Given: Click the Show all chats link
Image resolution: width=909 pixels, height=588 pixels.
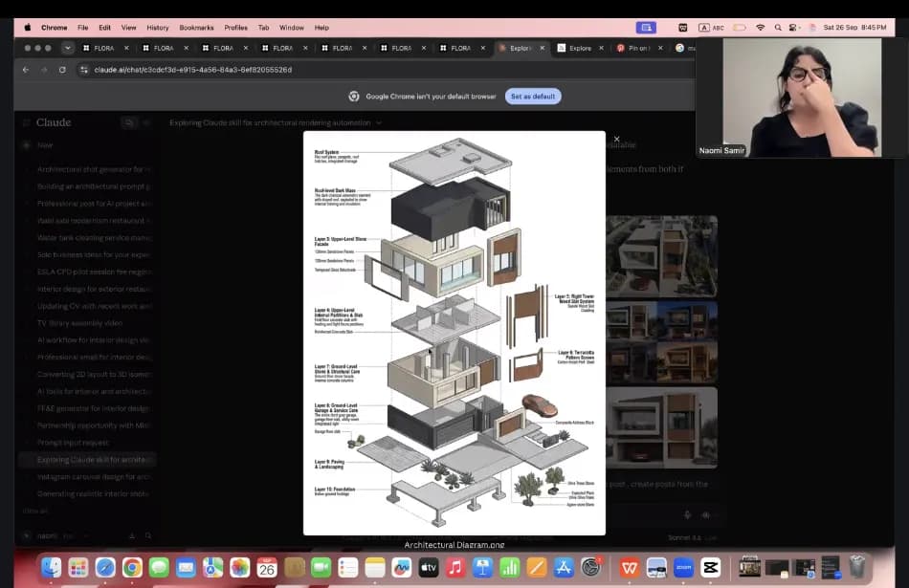Looking at the screenshot, I should point(34,511).
